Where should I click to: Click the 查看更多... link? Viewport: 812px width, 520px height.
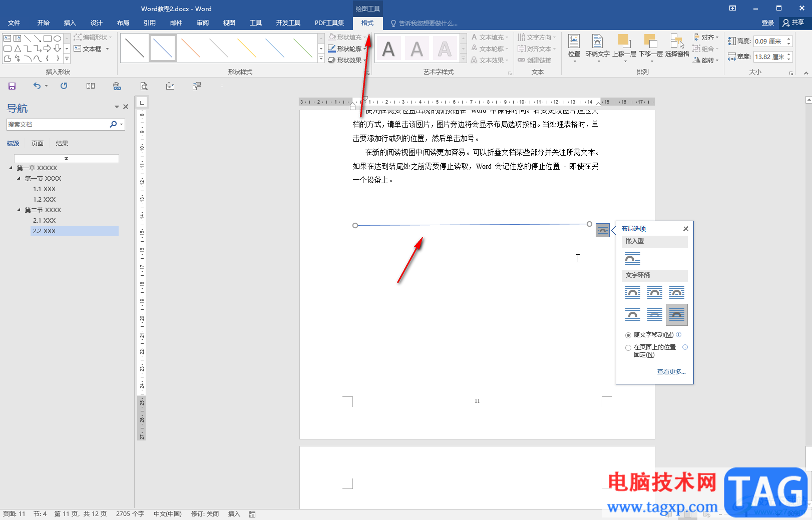click(671, 371)
